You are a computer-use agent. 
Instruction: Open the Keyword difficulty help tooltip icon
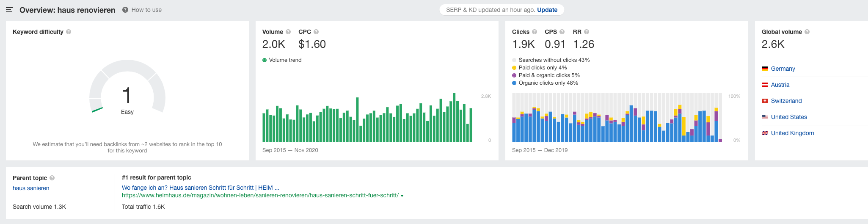69,32
